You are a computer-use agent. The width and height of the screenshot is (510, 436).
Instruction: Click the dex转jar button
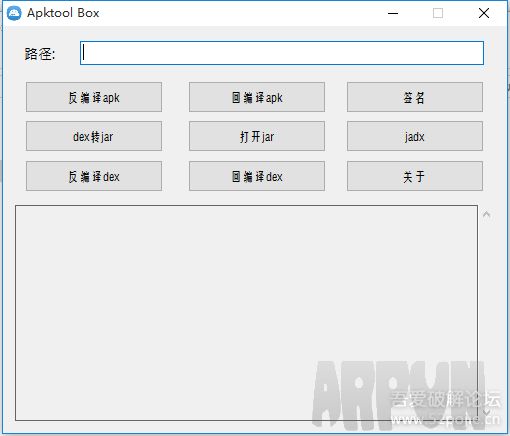94,136
